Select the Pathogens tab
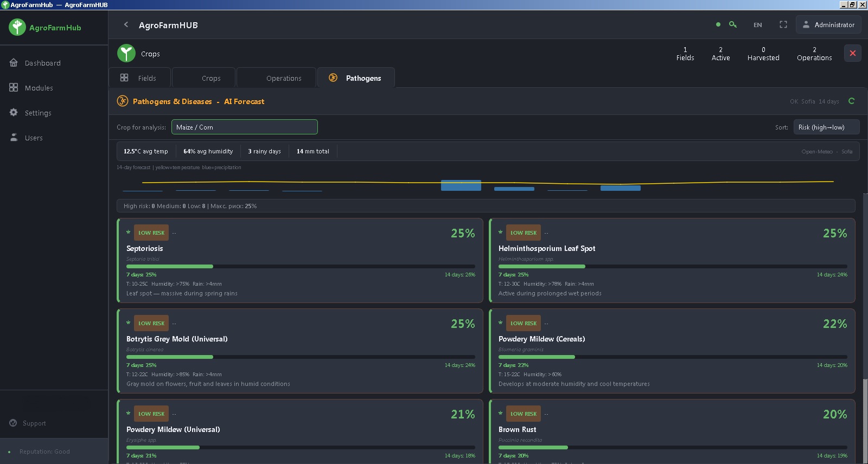The height and width of the screenshot is (464, 868). tap(356, 78)
